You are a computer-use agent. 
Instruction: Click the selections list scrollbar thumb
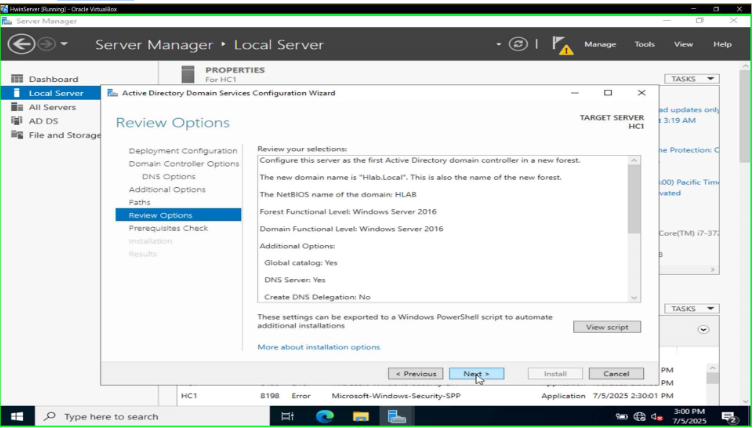[x=634, y=199]
